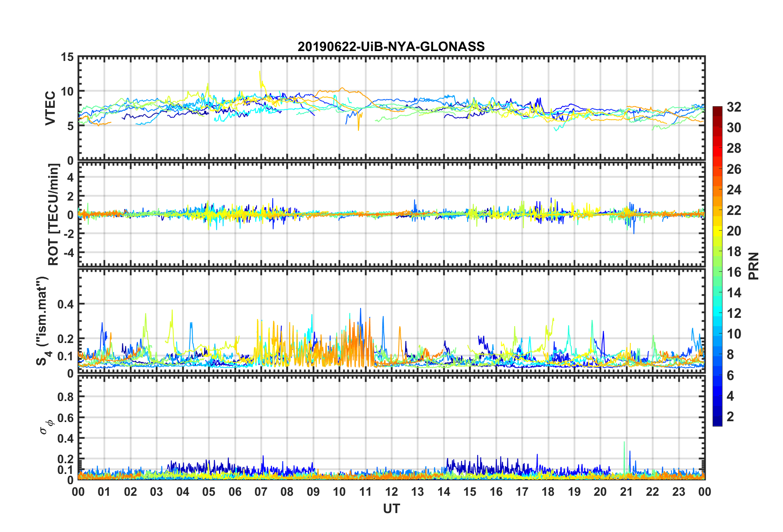
Task: Click S4 axis tick value 0.4
Action: click(x=65, y=304)
